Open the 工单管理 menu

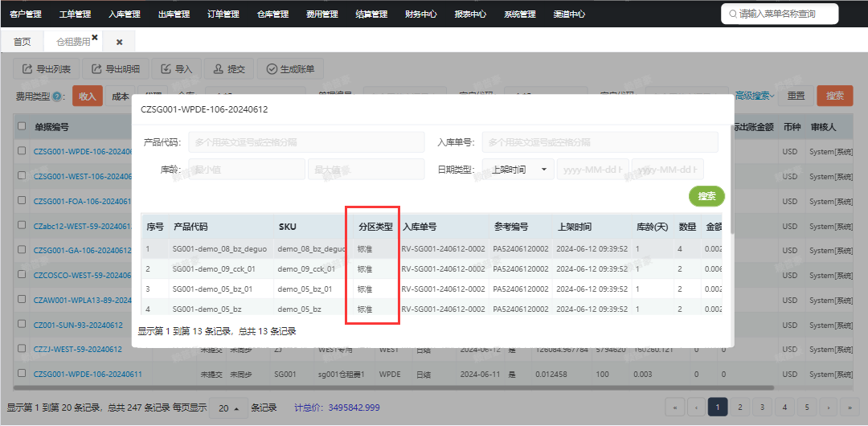pos(76,14)
